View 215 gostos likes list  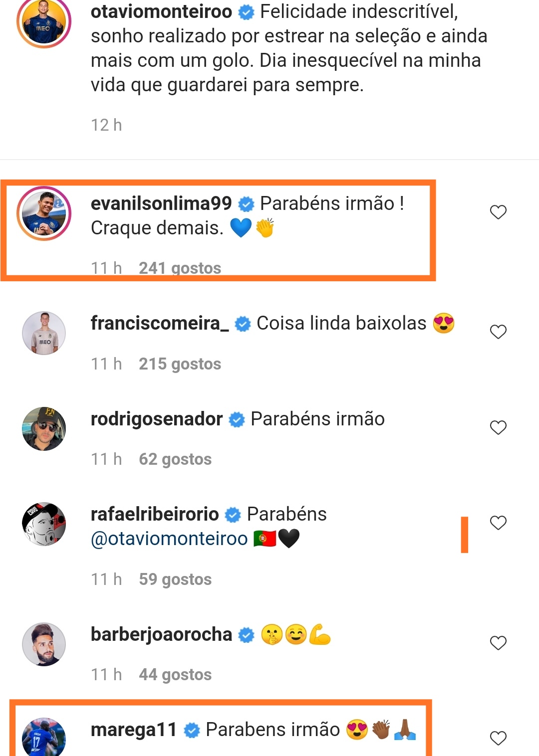[x=180, y=364]
